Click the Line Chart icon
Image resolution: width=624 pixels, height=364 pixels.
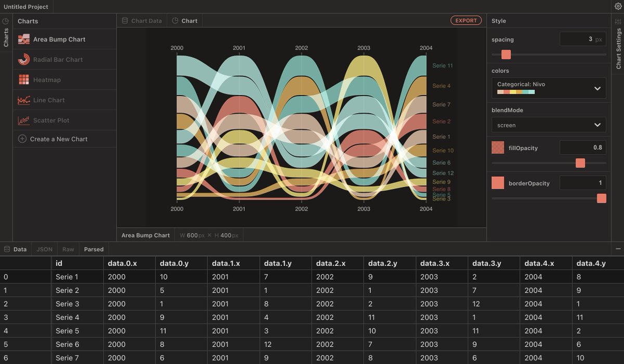(x=23, y=100)
